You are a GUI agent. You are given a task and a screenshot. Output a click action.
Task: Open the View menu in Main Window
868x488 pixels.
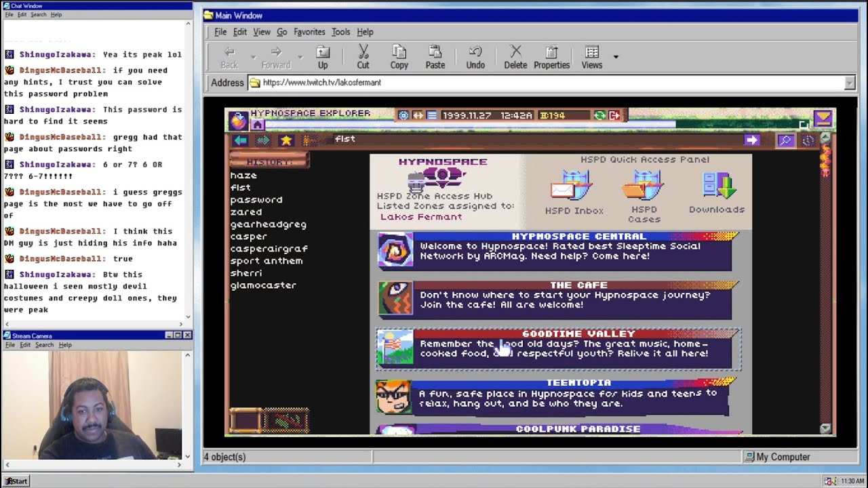tap(262, 32)
